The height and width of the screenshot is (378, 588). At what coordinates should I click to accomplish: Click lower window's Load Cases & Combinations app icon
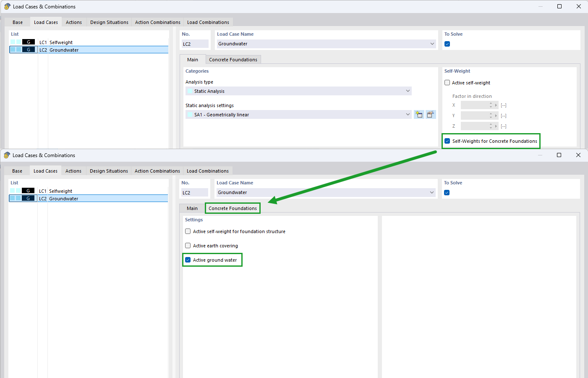[x=7, y=155]
